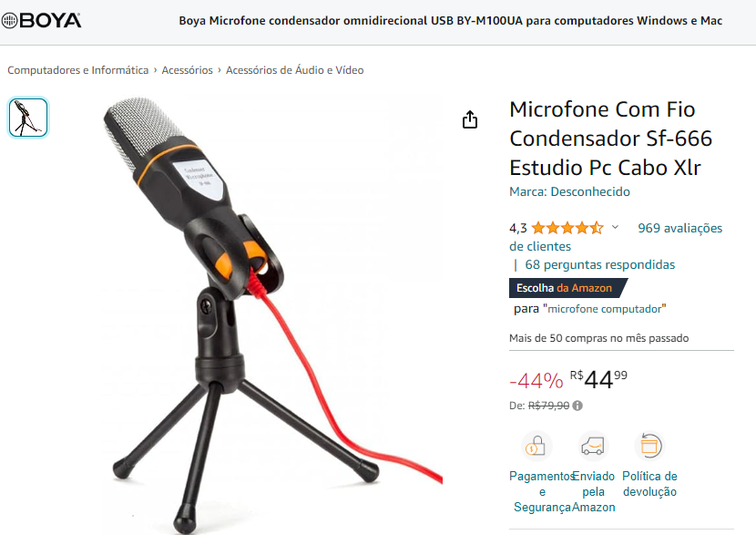Image resolution: width=756 pixels, height=535 pixels.
Task: Open the Marca: Desconhecido brand link
Action: click(x=569, y=191)
